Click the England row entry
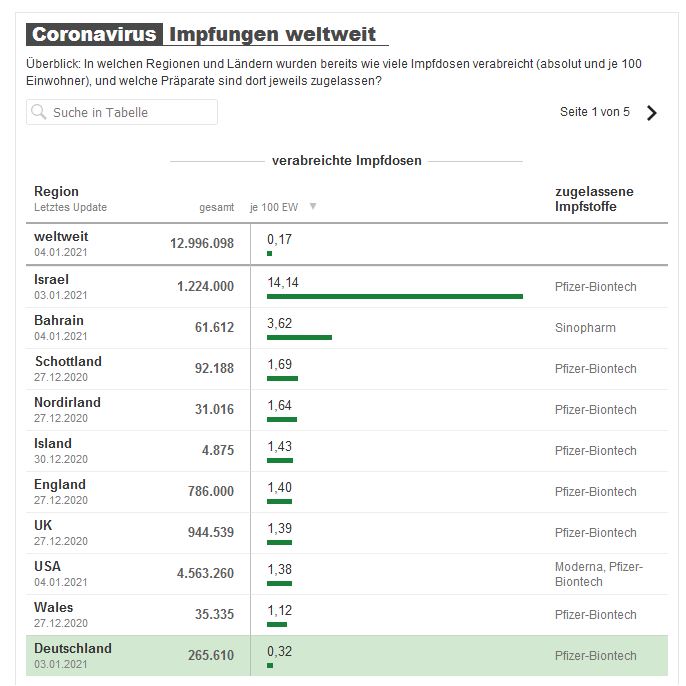This screenshot has height=686, width=686. pyautogui.click(x=346, y=491)
